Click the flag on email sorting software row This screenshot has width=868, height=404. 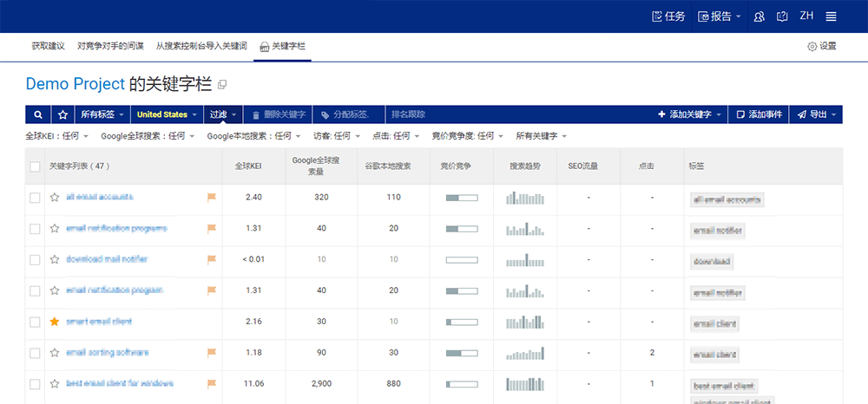pos(212,353)
